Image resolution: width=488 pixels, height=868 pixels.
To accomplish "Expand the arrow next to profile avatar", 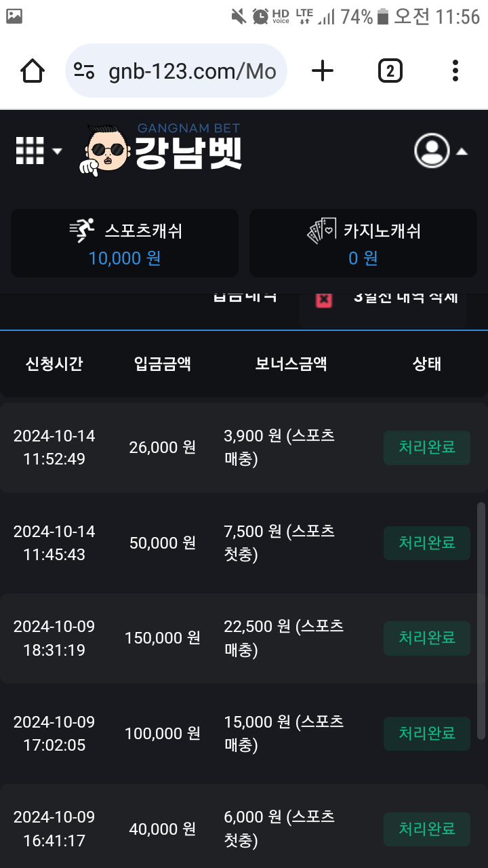I will (462, 152).
